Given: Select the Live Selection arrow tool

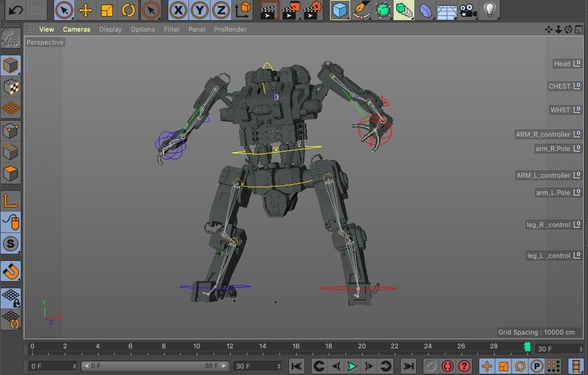Looking at the screenshot, I should (64, 10).
